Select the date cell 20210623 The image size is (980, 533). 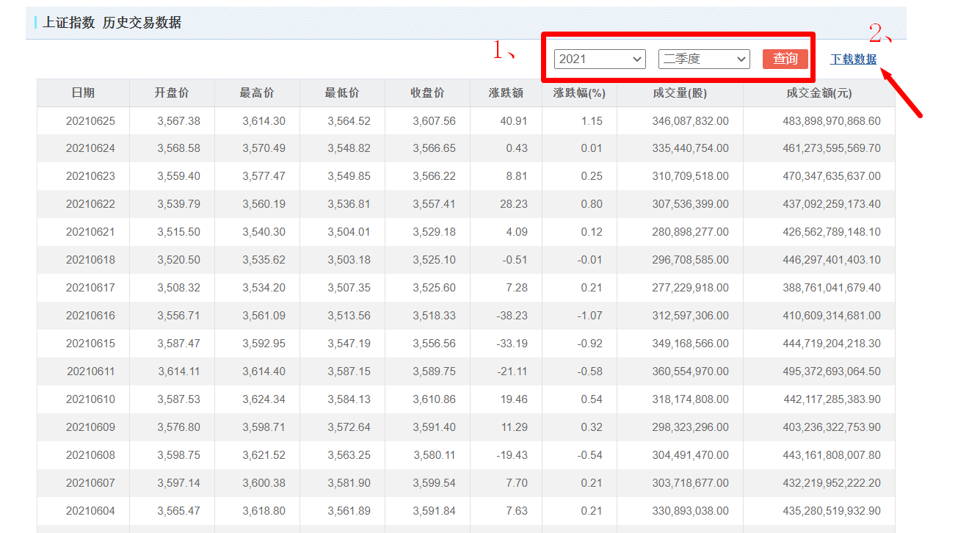[90, 177]
